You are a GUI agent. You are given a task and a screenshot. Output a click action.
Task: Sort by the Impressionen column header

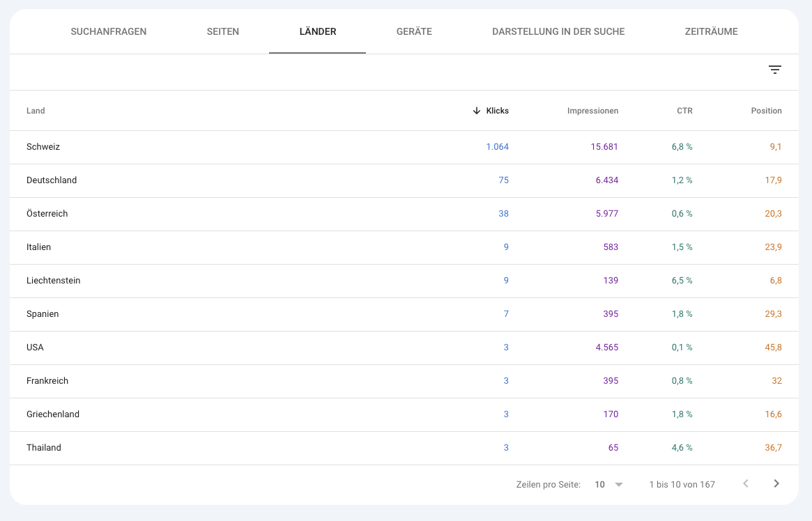pyautogui.click(x=592, y=111)
